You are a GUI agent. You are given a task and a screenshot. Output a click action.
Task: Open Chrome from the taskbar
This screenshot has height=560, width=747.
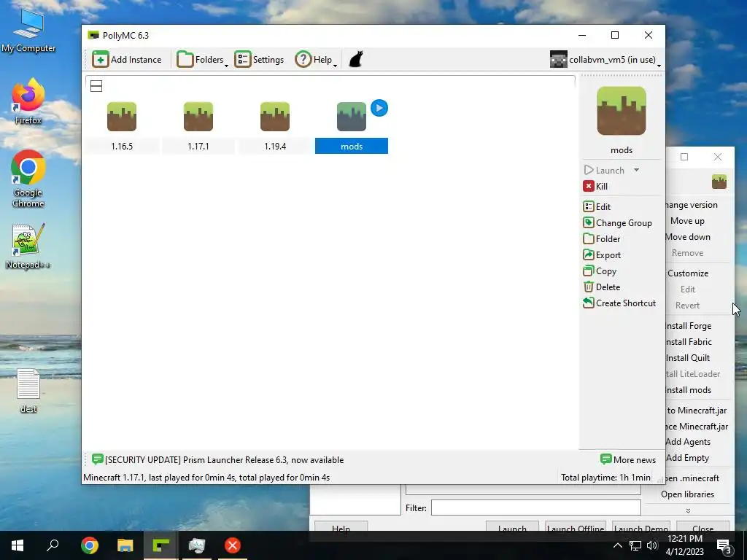(89, 545)
